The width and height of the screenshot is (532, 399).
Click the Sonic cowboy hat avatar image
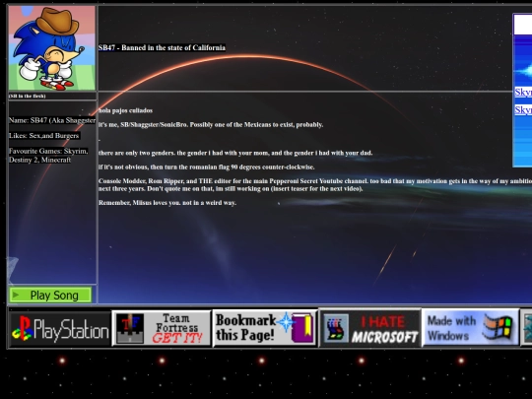click(52, 48)
